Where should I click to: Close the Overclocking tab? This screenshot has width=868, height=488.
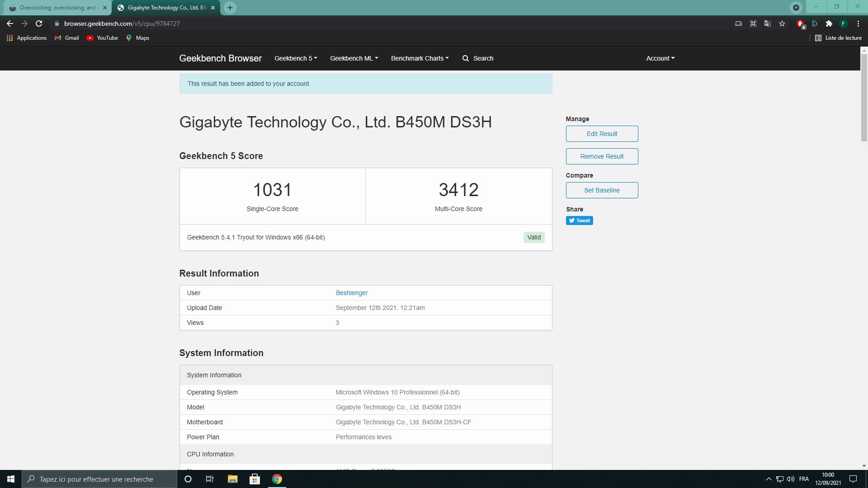(x=105, y=8)
